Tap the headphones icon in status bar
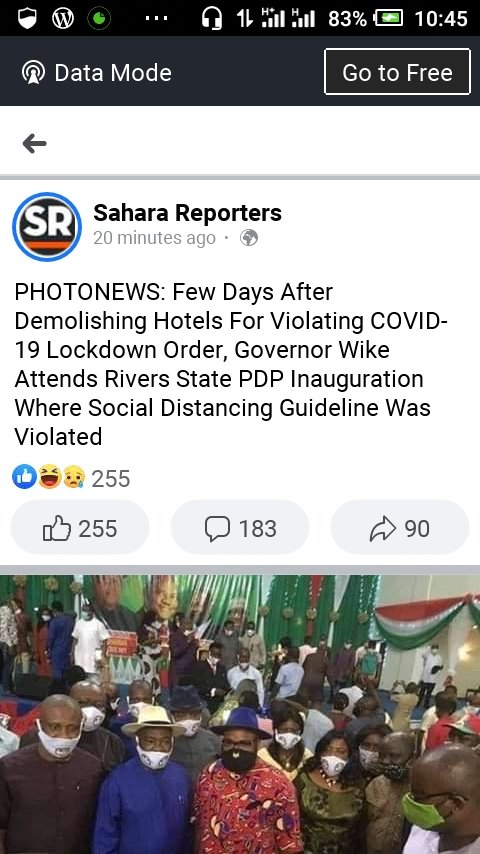The height and width of the screenshot is (854, 480). coord(211,19)
